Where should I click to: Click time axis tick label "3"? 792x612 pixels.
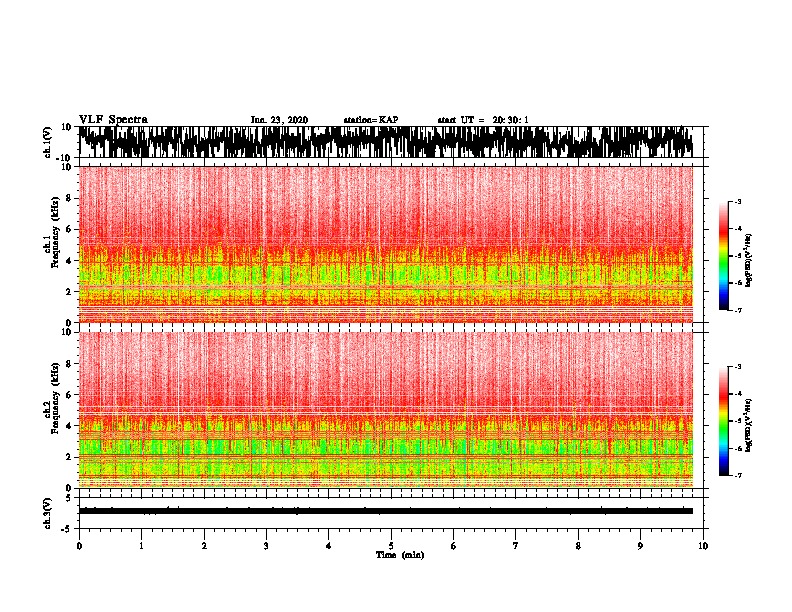(266, 546)
